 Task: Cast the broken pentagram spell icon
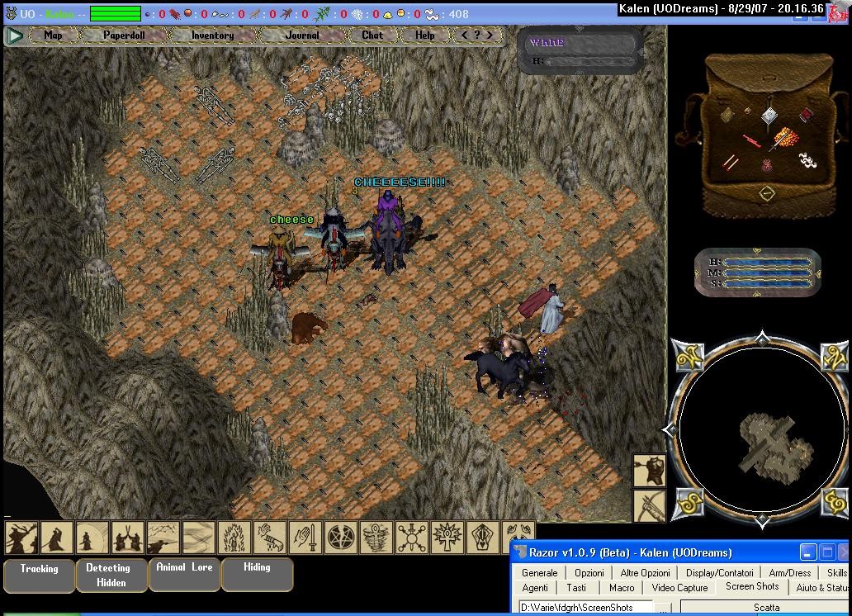tap(341, 538)
